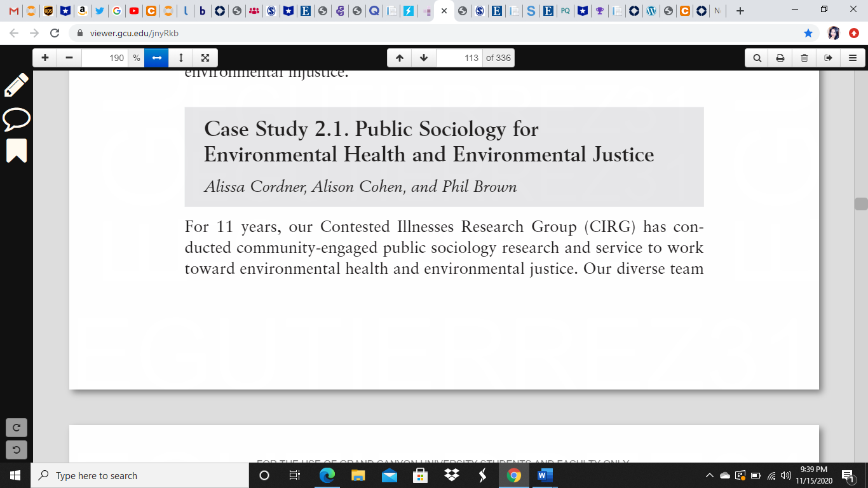The width and height of the screenshot is (868, 488).
Task: Go to previous page with up arrow
Action: pos(400,58)
